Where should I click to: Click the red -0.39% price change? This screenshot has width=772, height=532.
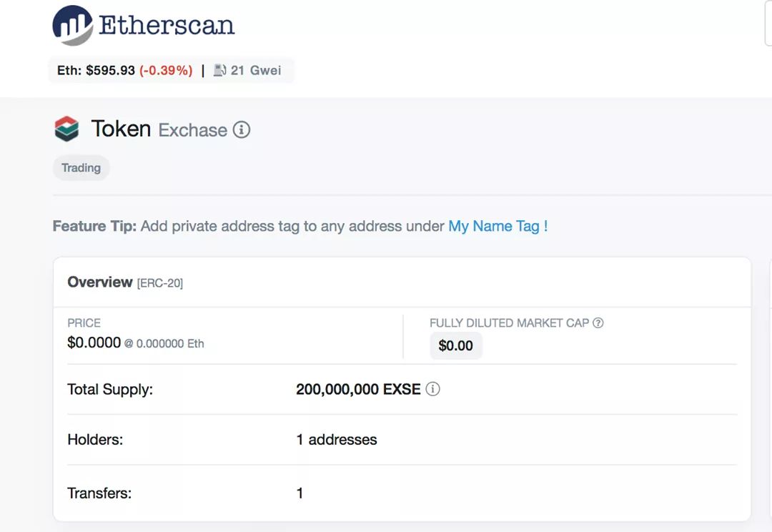166,71
